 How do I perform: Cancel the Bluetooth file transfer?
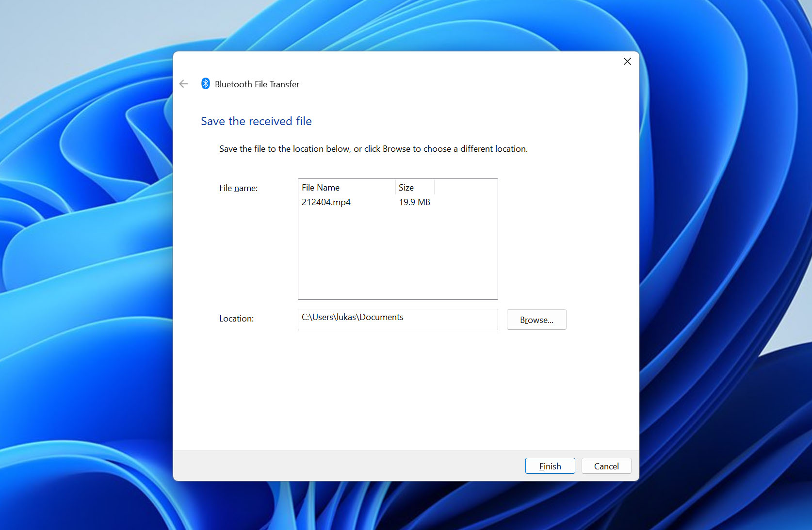tap(606, 466)
